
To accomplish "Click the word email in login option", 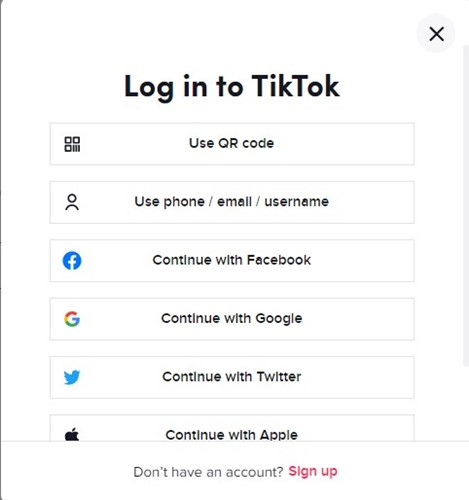I will [234, 202].
